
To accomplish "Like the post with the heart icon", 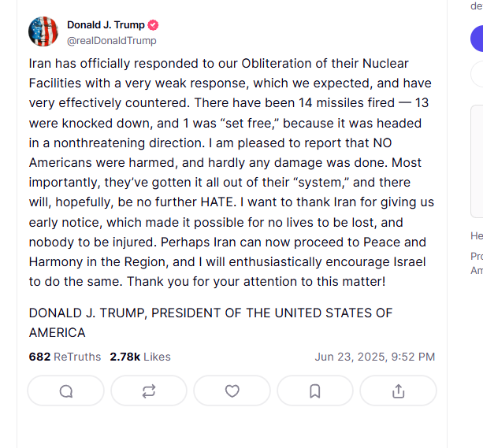I will pyautogui.click(x=232, y=391).
